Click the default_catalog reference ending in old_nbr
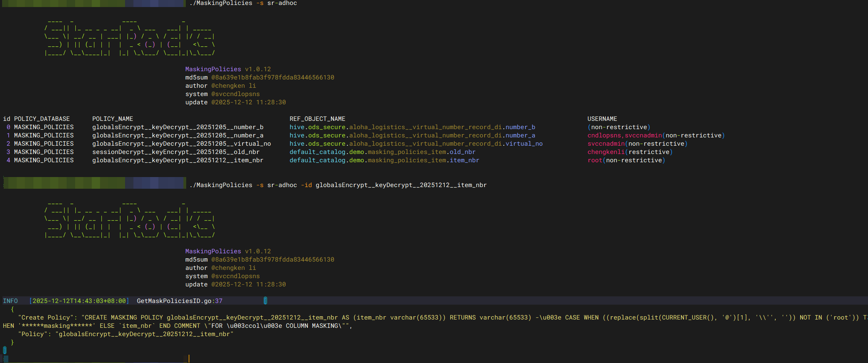Viewport: 868px width, 363px height. point(382,152)
